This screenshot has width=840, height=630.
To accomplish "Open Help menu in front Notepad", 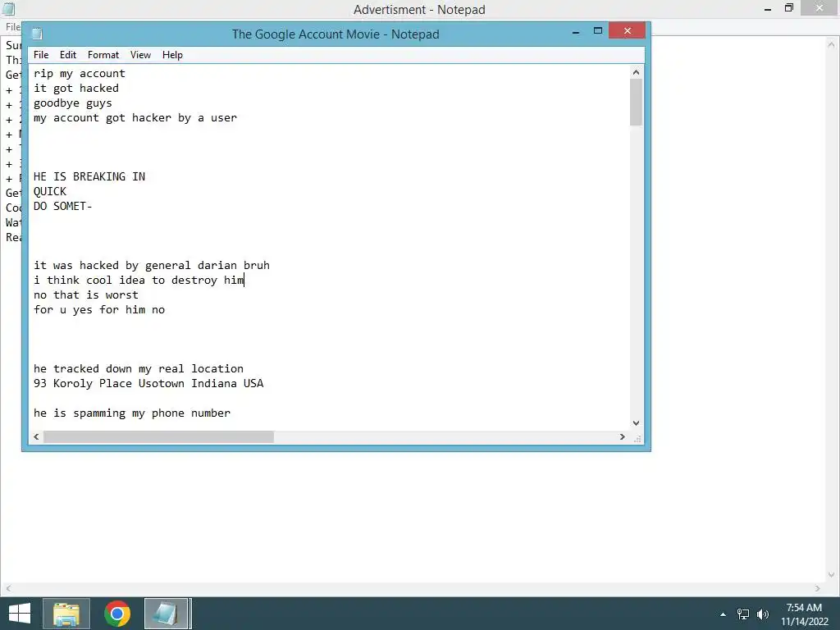I will point(172,55).
